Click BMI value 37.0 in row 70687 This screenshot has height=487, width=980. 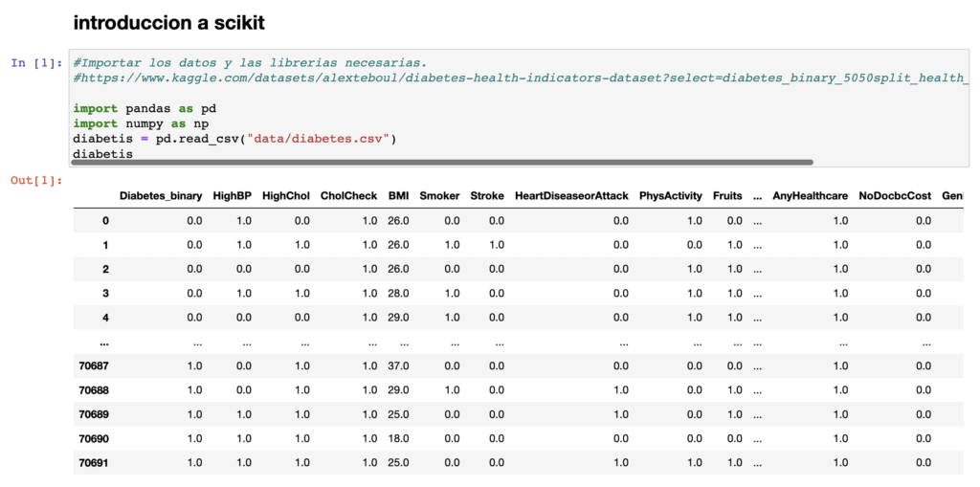398,365
